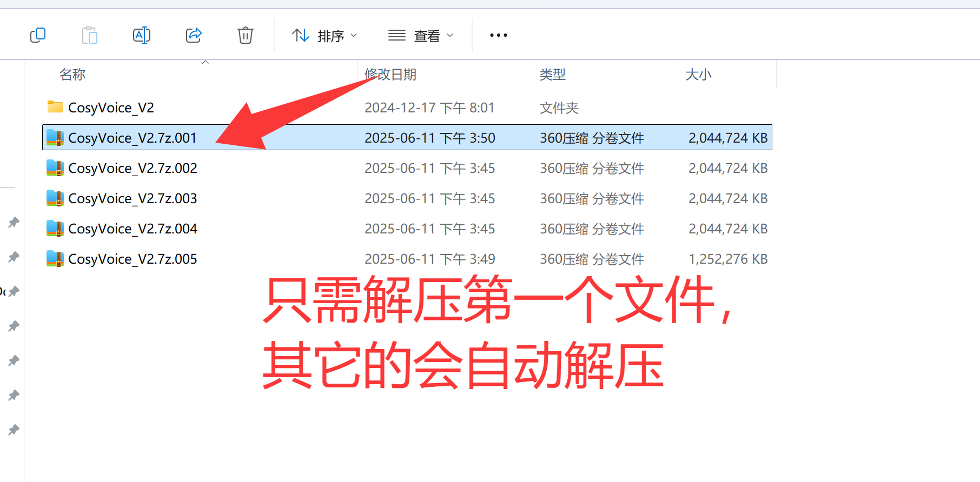Select the CosyVoice_V2.7z.004 archive icon
Image resolution: width=980 pixels, height=482 pixels.
click(x=55, y=229)
